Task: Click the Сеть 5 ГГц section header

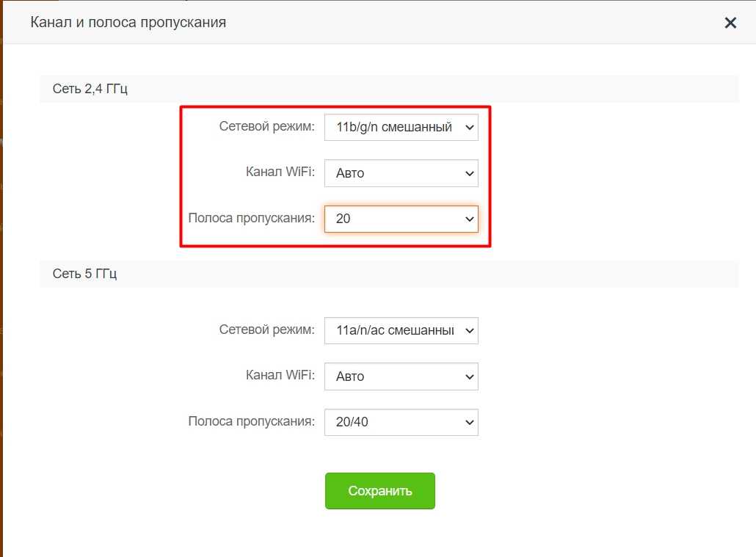Action: pos(85,274)
